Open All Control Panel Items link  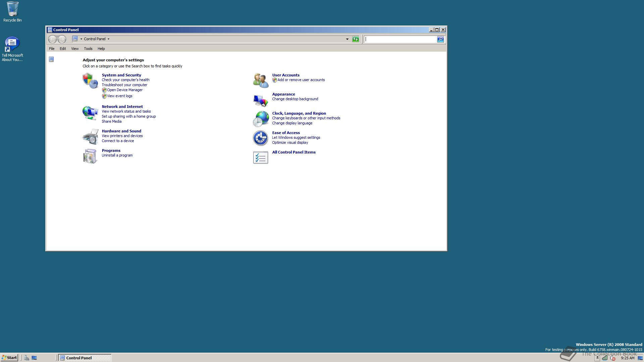click(294, 152)
